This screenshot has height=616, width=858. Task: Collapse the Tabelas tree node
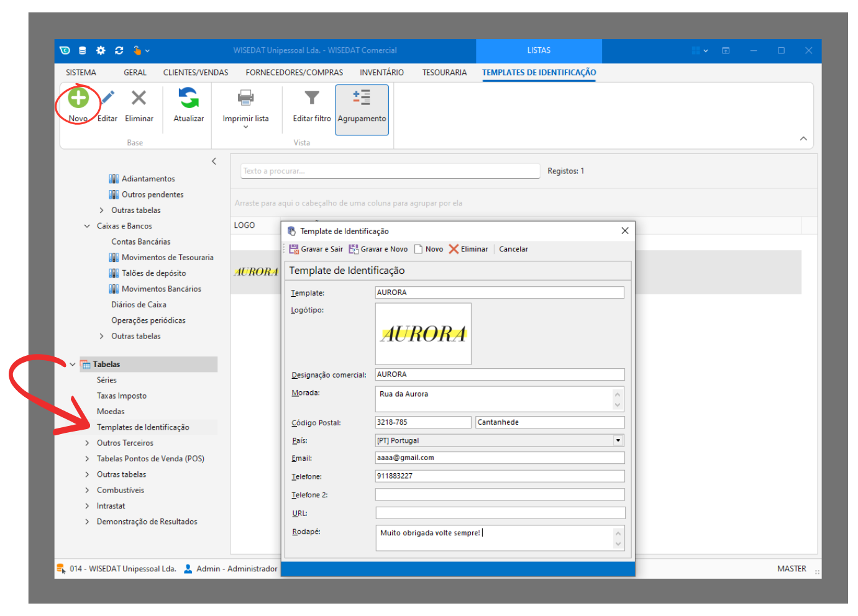coord(73,365)
